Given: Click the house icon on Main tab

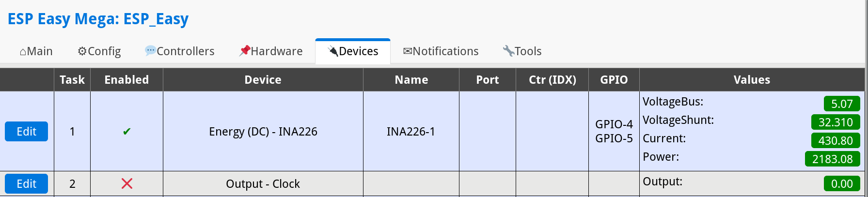Looking at the screenshot, I should pos(23,52).
